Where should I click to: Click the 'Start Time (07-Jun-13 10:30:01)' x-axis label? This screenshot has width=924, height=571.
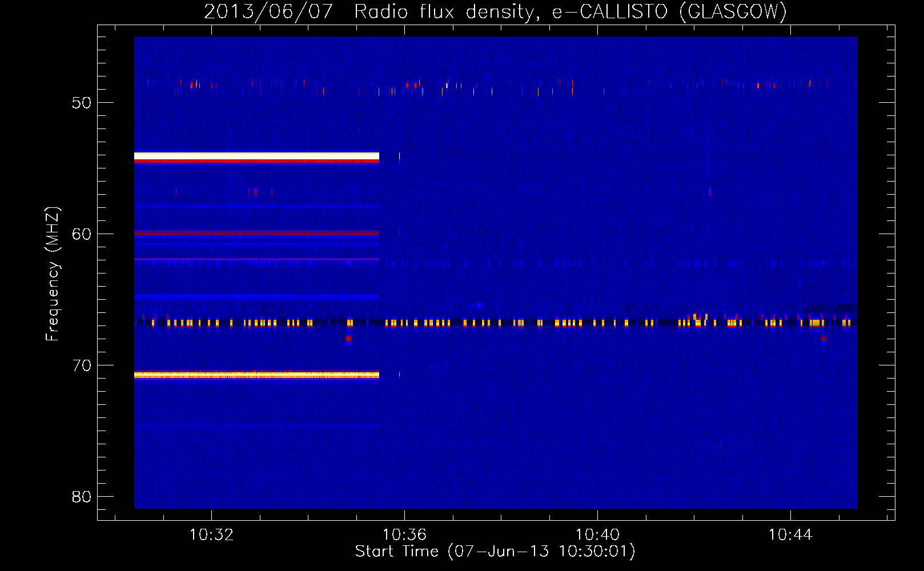[x=495, y=551]
